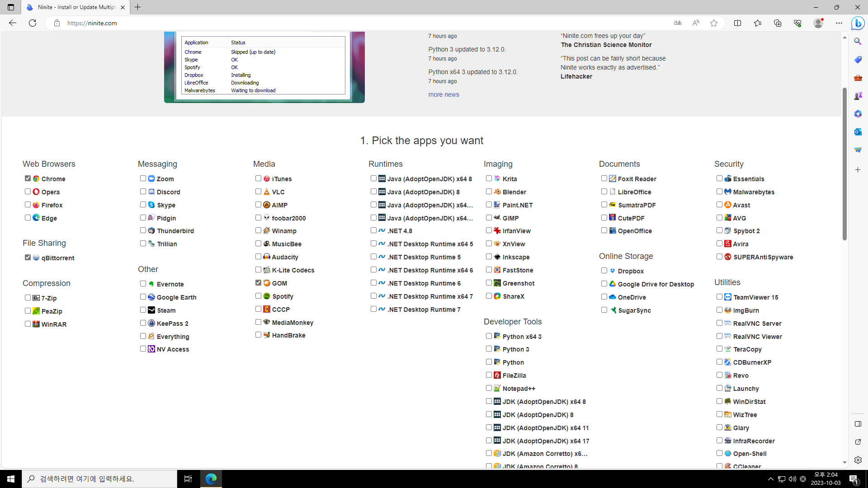This screenshot has height=488, width=868.
Task: Check the Python x64 3 checkbox
Action: pos(489,336)
